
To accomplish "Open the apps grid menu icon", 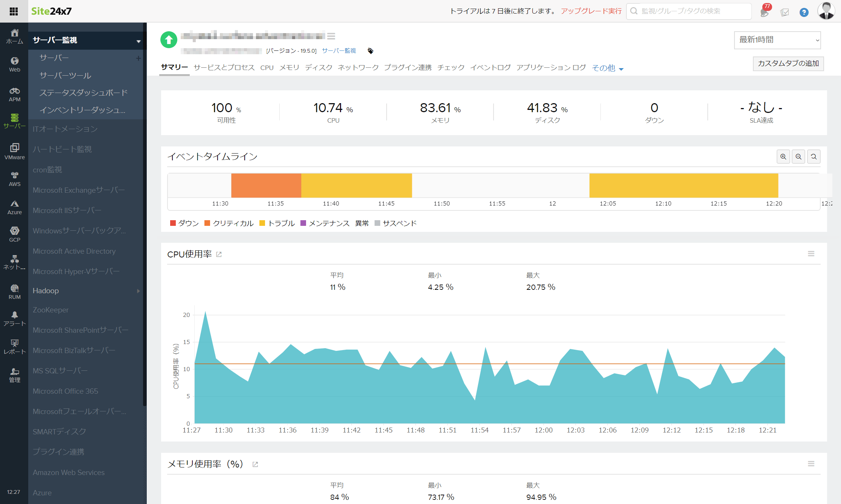I will tap(14, 11).
